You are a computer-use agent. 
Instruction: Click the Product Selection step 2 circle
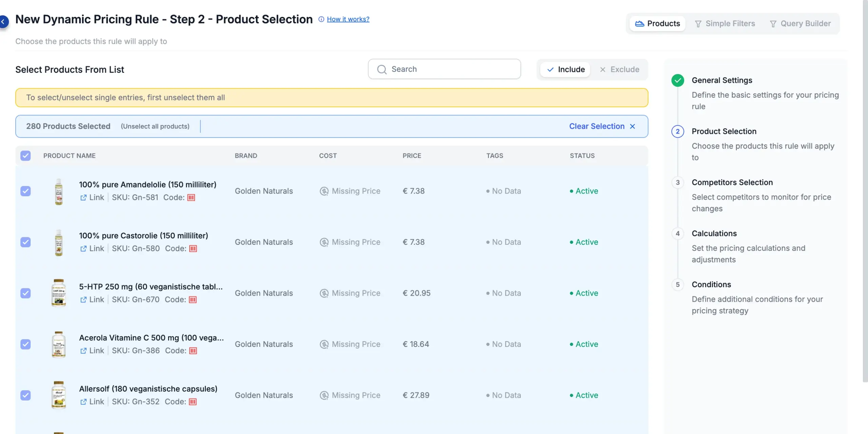pos(677,132)
